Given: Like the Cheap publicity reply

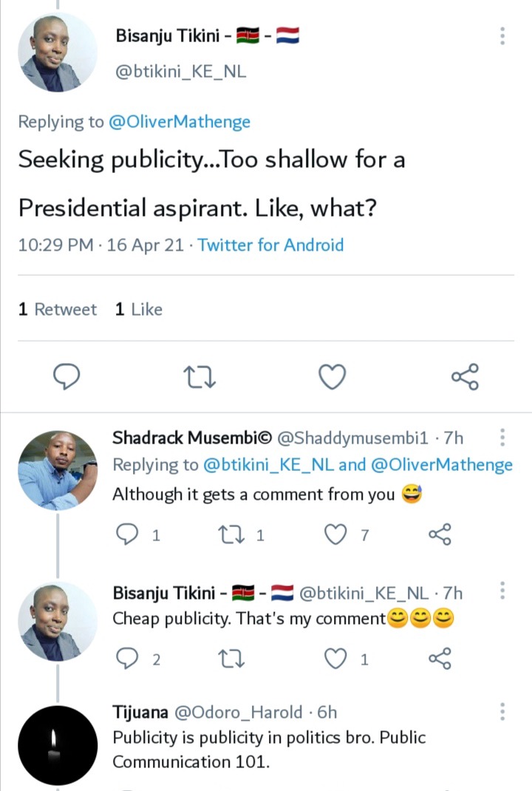Looking at the screenshot, I should click(335, 659).
